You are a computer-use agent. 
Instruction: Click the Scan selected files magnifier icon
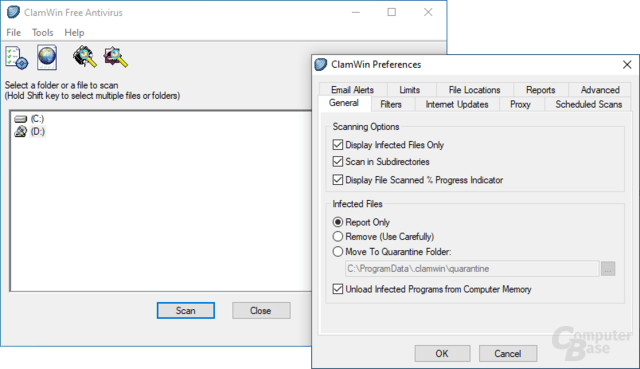pos(116,57)
